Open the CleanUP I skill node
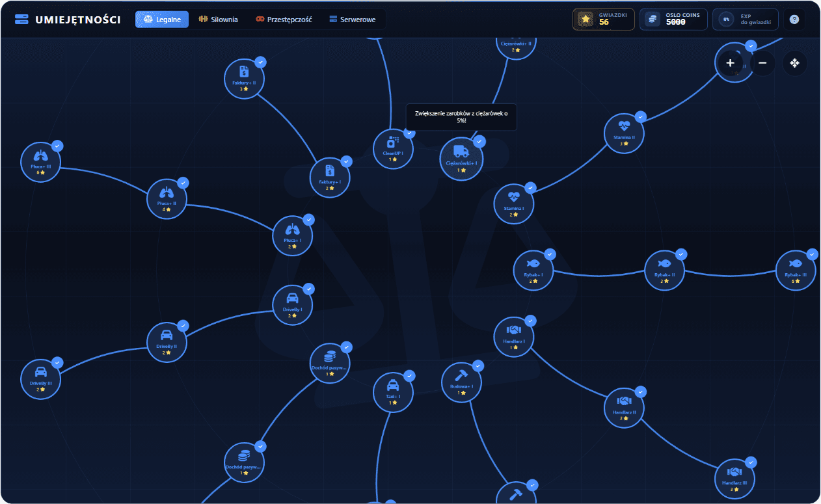The height and width of the screenshot is (504, 821). [393, 149]
